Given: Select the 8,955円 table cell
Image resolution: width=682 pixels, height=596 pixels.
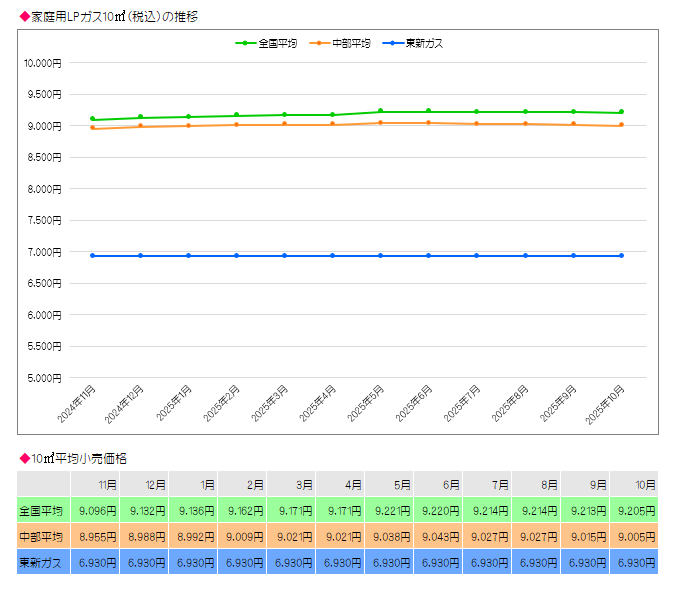Looking at the screenshot, I should pyautogui.click(x=97, y=537).
